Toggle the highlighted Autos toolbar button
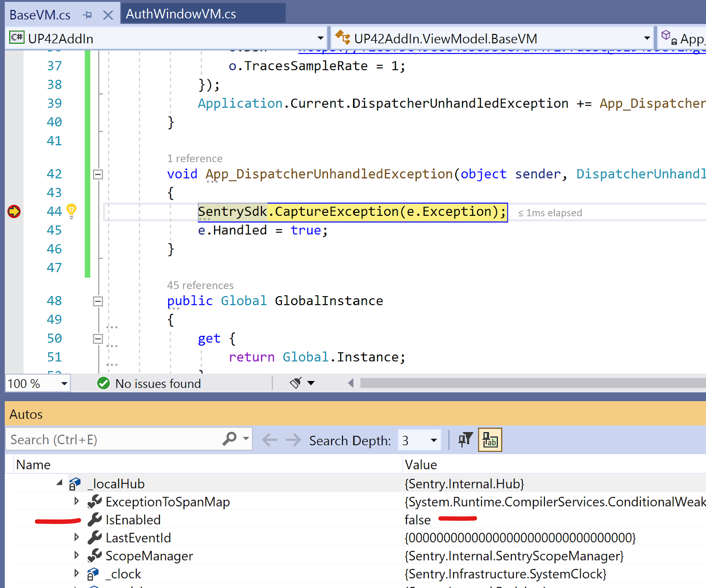706x588 pixels. (490, 440)
